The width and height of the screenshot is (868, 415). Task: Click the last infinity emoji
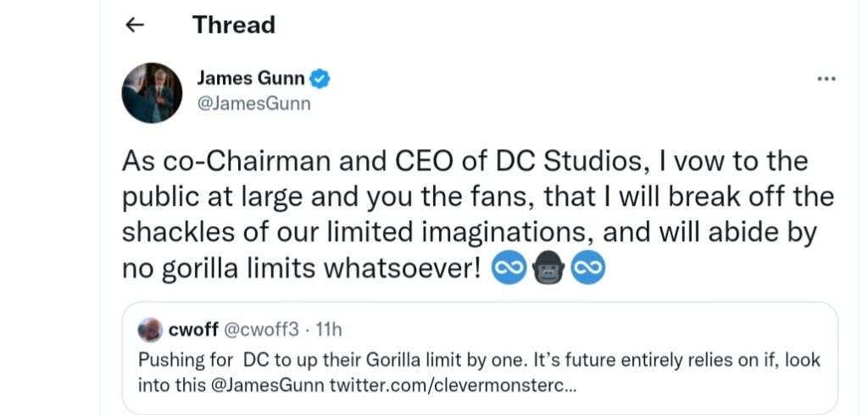coord(587,269)
